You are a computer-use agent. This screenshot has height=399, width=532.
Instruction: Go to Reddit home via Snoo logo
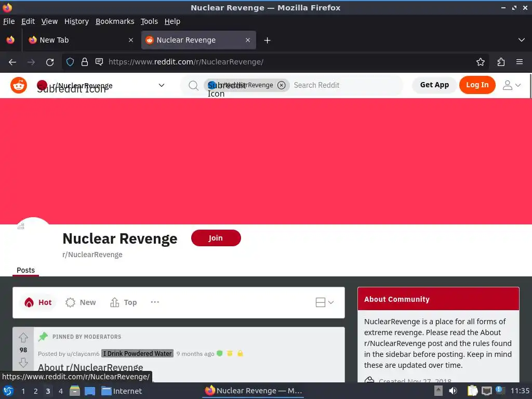click(19, 85)
